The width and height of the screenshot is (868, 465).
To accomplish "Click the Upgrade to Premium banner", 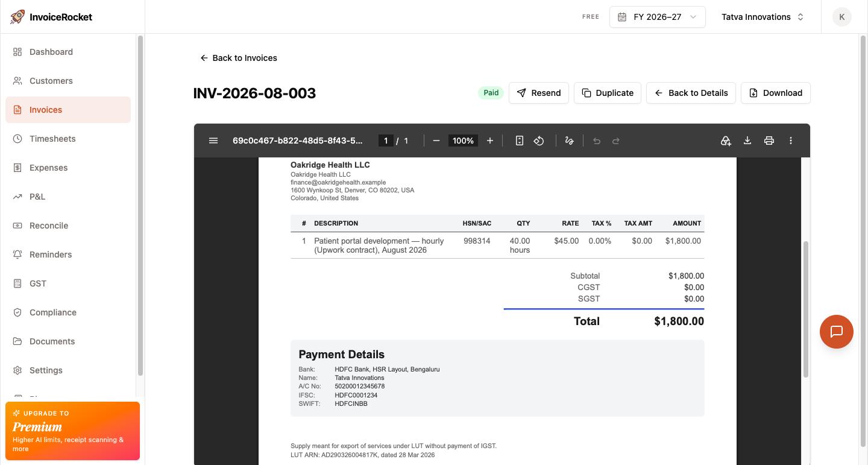I will (x=72, y=431).
